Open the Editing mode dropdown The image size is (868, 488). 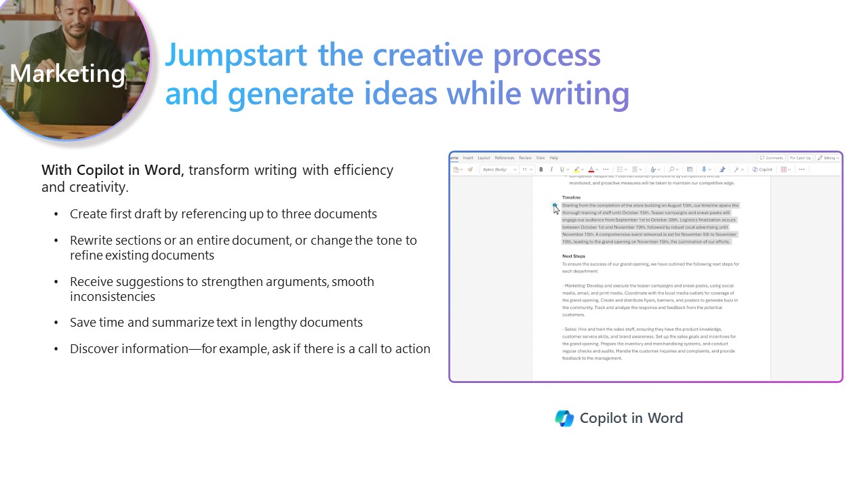828,158
